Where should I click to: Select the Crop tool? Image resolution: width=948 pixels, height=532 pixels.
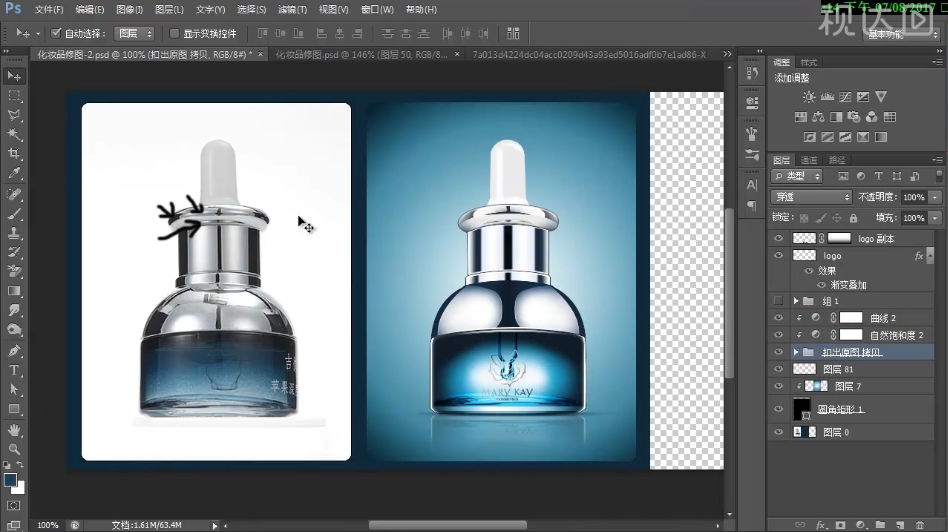[x=14, y=154]
